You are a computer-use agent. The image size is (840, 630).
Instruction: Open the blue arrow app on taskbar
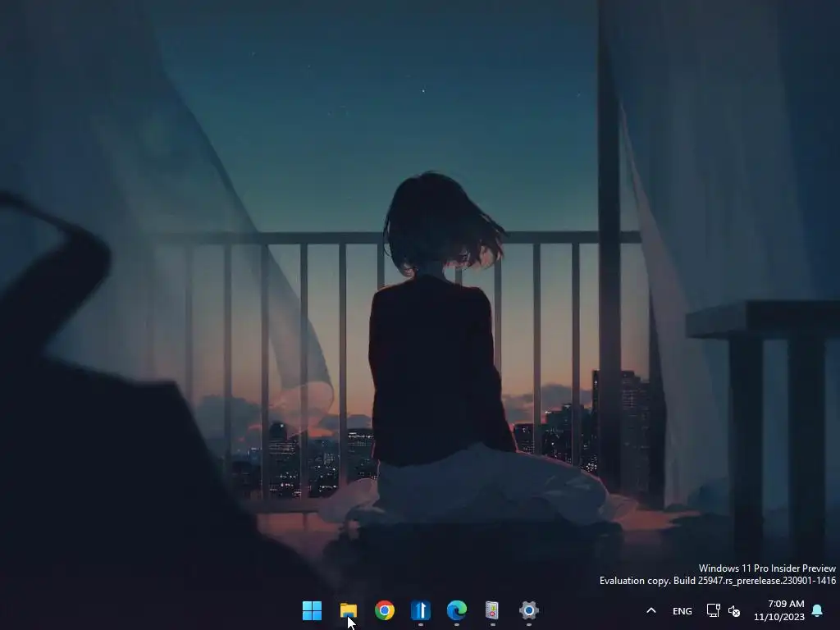pyautogui.click(x=421, y=610)
